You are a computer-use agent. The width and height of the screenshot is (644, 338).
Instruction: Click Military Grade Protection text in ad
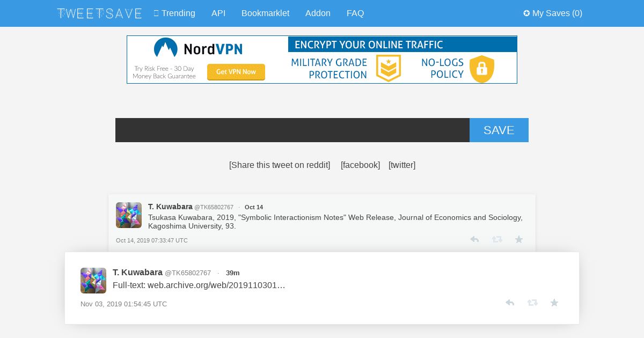329,69
